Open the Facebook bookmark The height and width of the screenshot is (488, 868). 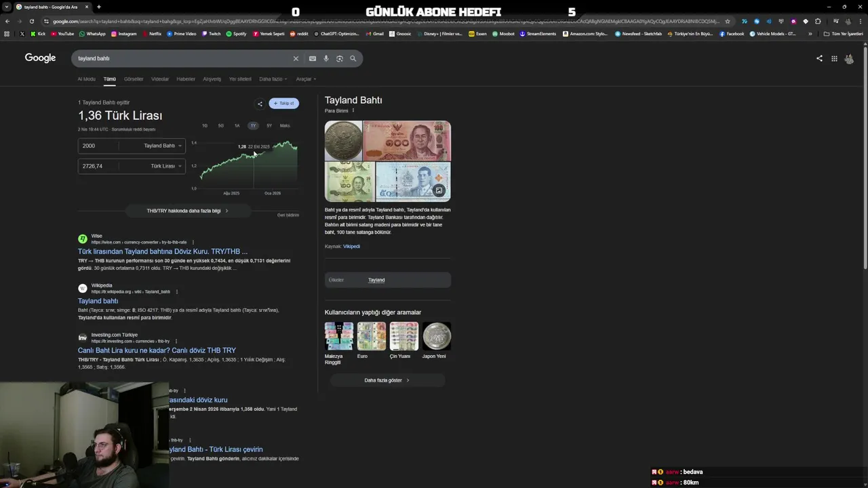pyautogui.click(x=732, y=34)
